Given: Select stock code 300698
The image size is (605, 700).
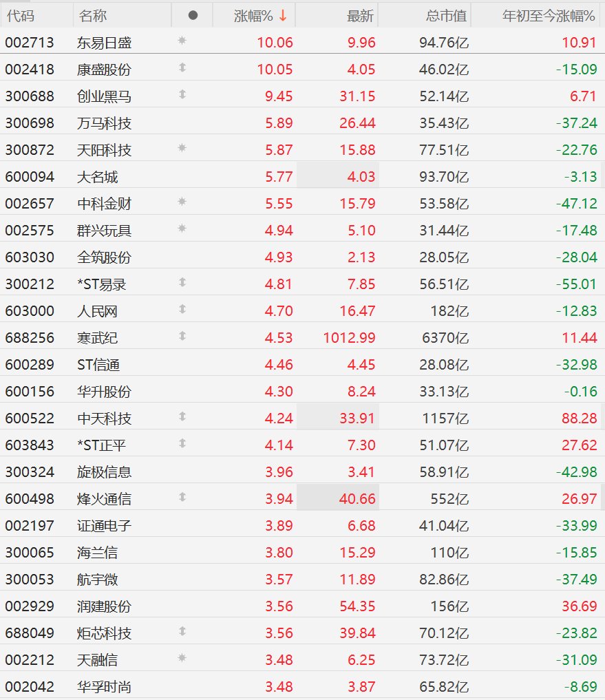Looking at the screenshot, I should (x=30, y=123).
